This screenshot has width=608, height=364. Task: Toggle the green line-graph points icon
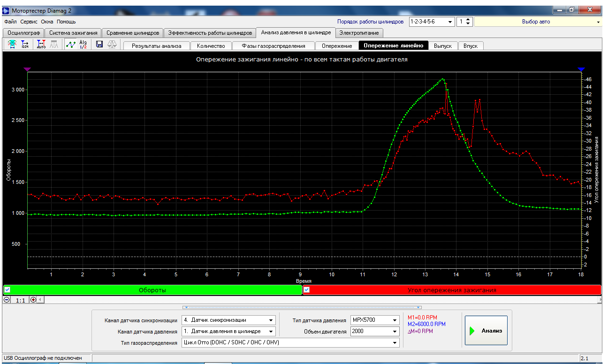pyautogui.click(x=70, y=45)
